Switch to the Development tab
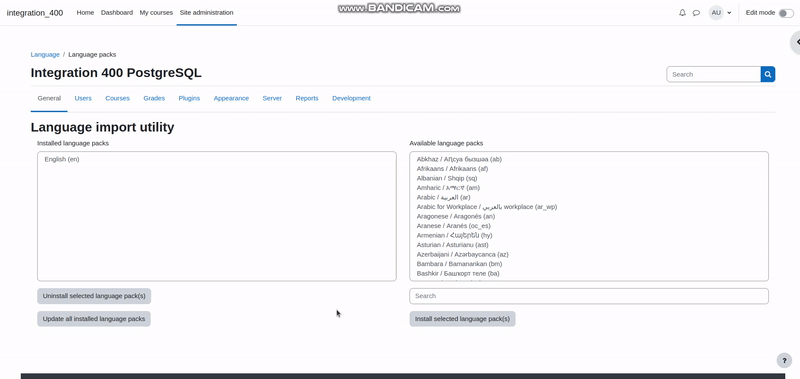Viewport: 800px width, 379px height. pos(351,98)
